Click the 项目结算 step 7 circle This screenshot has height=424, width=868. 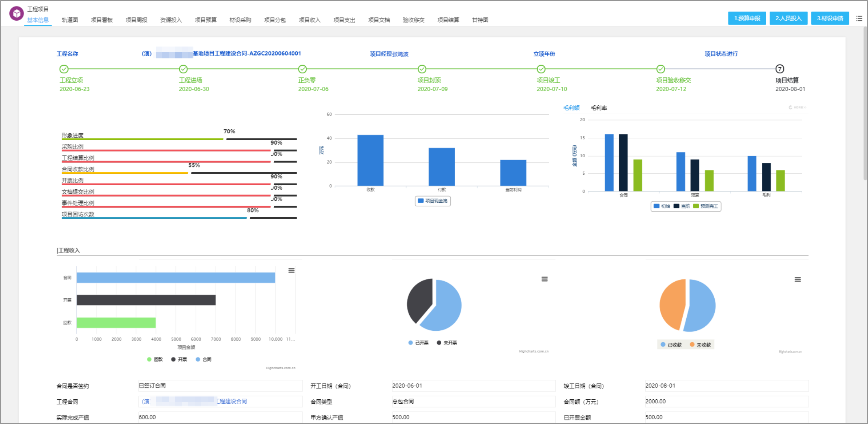(780, 69)
